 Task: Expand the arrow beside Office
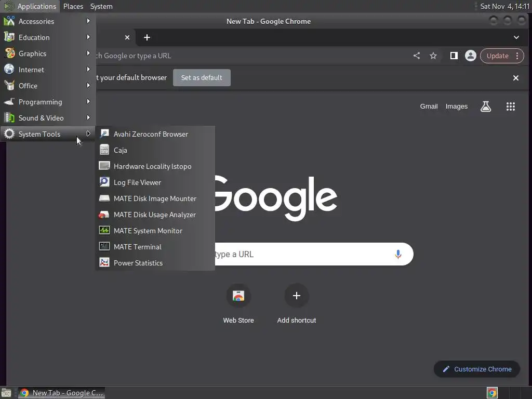(88, 86)
